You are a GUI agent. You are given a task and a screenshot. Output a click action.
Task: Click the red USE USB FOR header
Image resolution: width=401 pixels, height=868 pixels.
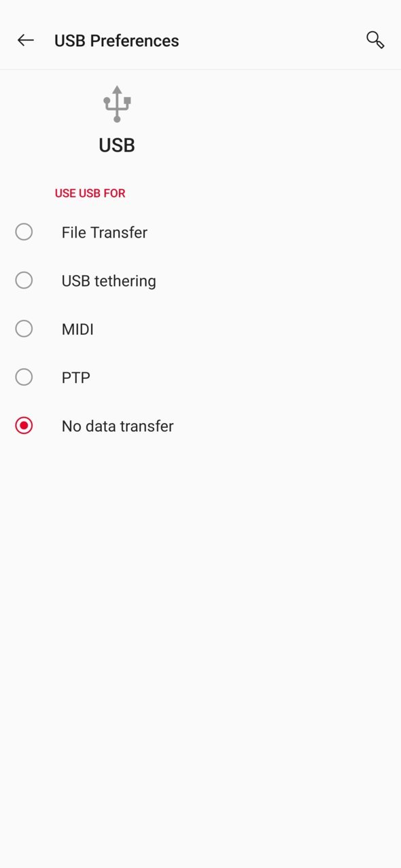coord(90,193)
